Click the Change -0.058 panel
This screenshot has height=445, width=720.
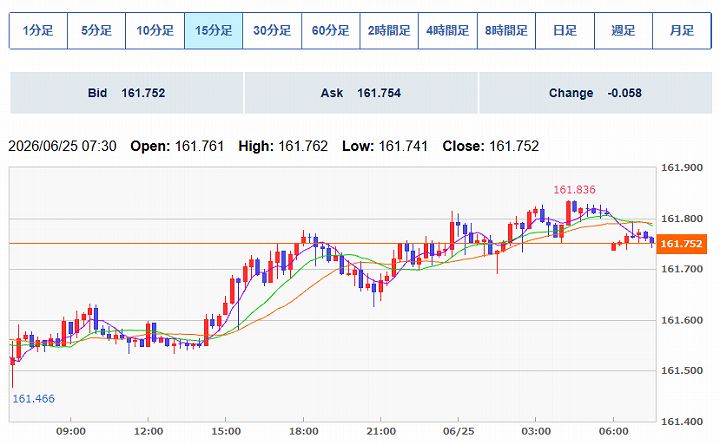[x=596, y=93]
